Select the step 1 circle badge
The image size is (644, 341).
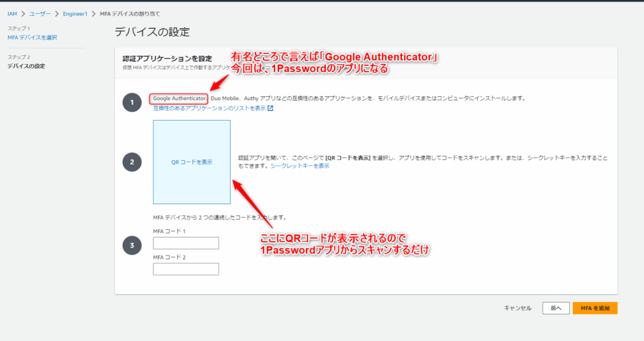pos(132,102)
